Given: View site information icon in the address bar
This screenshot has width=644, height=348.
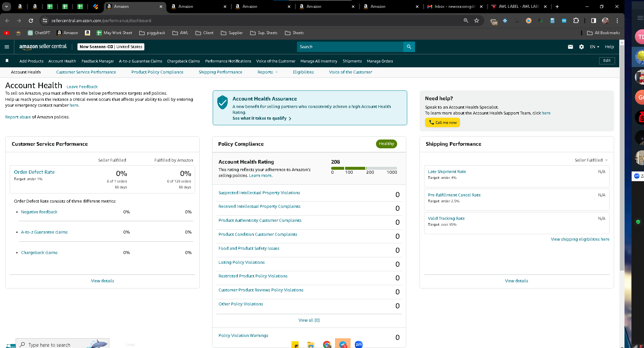Looking at the screenshot, I should click(x=45, y=20).
